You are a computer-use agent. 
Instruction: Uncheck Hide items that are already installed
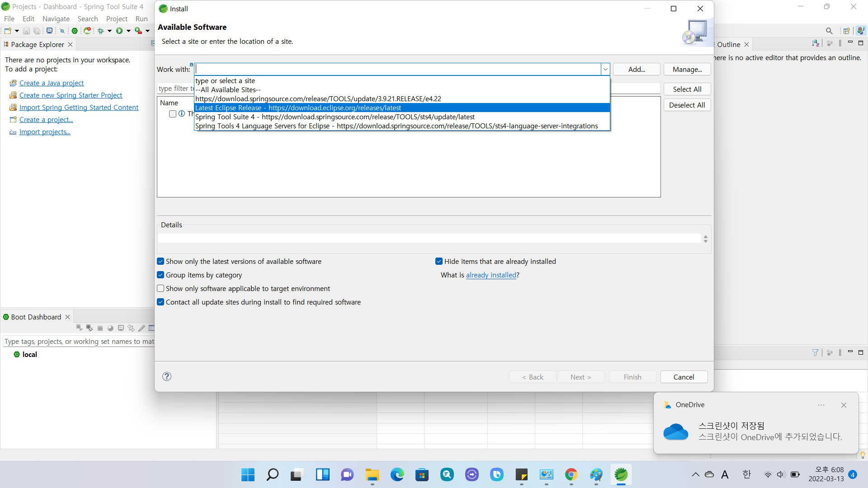(x=439, y=261)
